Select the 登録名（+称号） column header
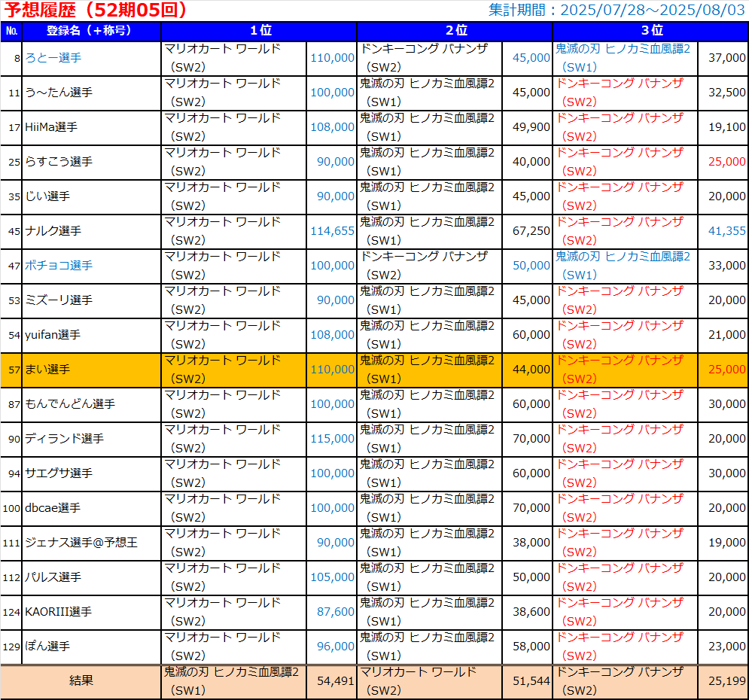Image resolution: width=749 pixels, height=700 pixels. (91, 31)
